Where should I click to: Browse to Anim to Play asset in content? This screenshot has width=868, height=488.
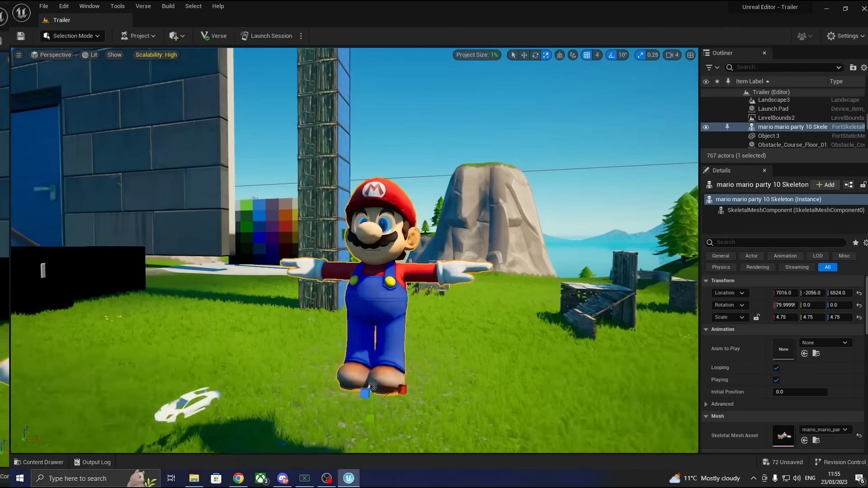(816, 354)
